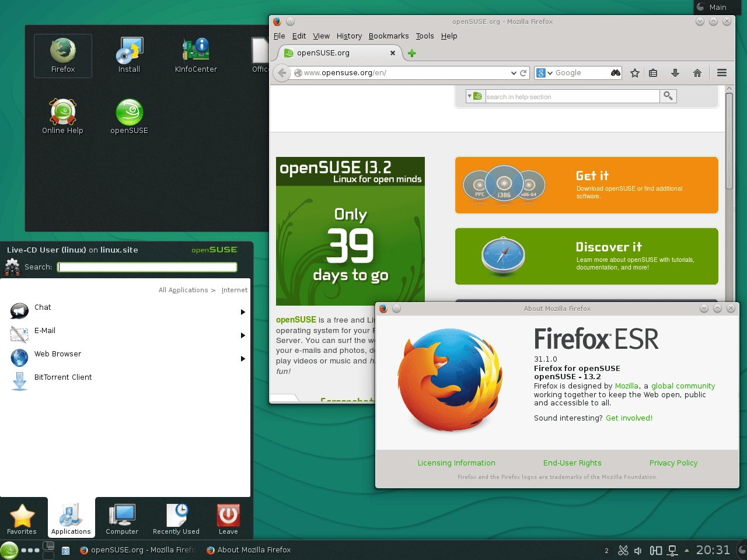The image size is (747, 560).
Task: Open the Firefox hamburger menu
Action: point(722,73)
